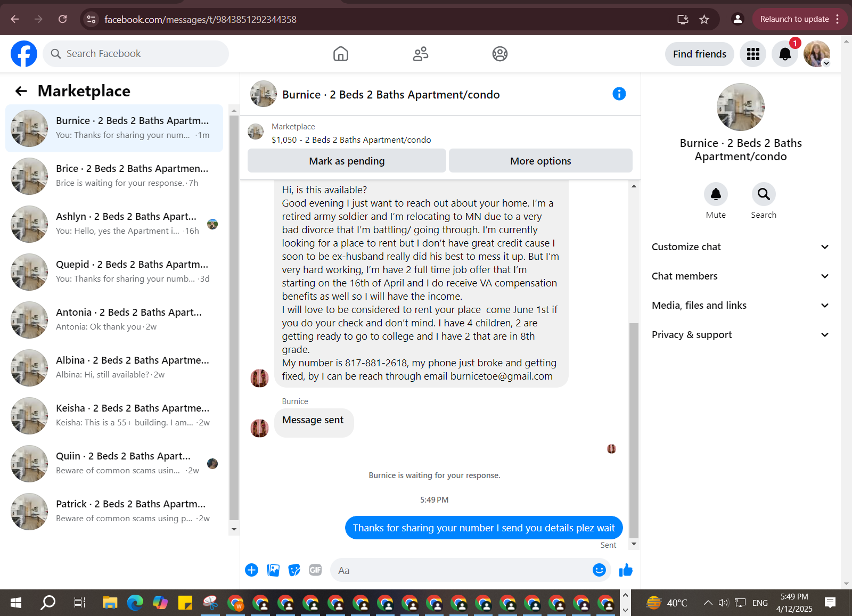The image size is (852, 616).
Task: Attach a file with the photo icon
Action: (273, 570)
